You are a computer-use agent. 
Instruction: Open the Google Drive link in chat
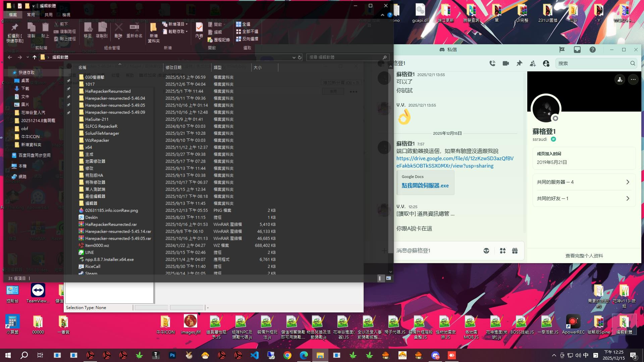pyautogui.click(x=455, y=162)
